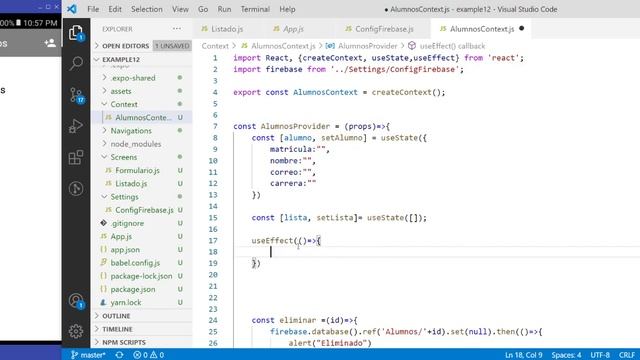Open the Go menu

[x=203, y=9]
